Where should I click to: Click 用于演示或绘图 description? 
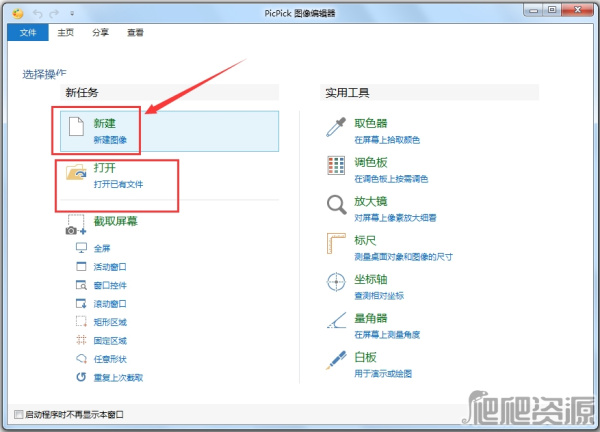pyautogui.click(x=383, y=374)
